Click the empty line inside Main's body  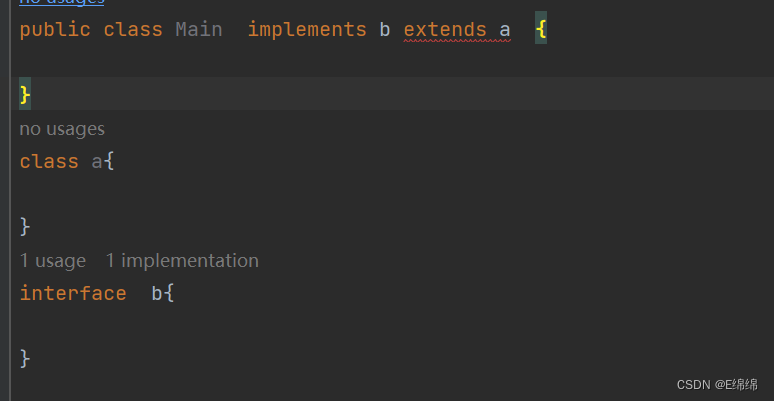coord(300,62)
